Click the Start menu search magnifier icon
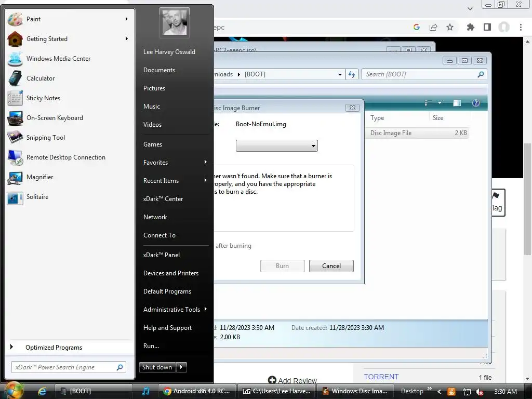 point(120,367)
